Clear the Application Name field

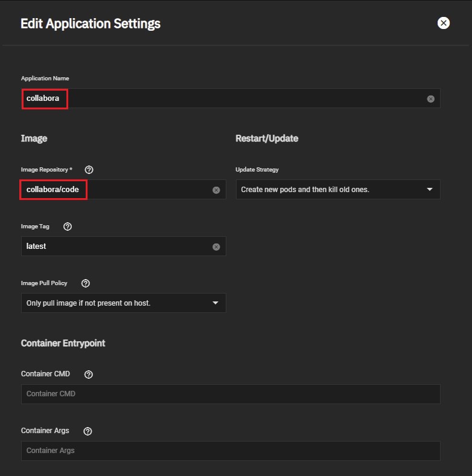430,98
